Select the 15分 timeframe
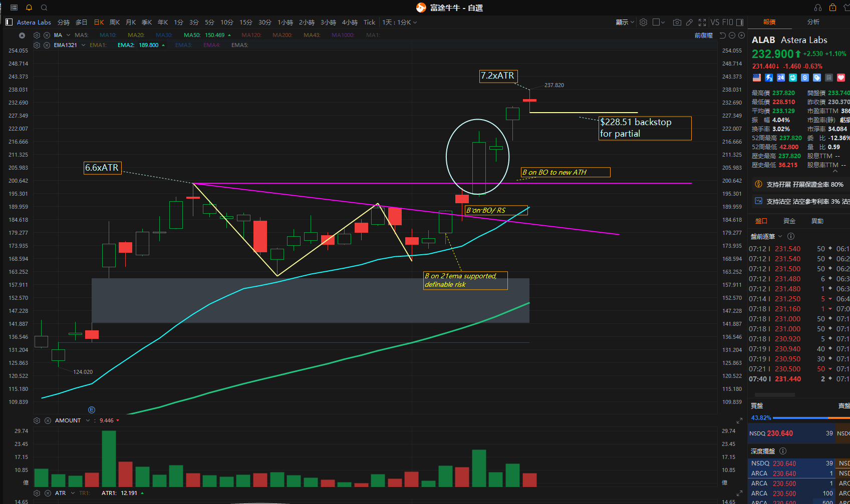 (246, 22)
